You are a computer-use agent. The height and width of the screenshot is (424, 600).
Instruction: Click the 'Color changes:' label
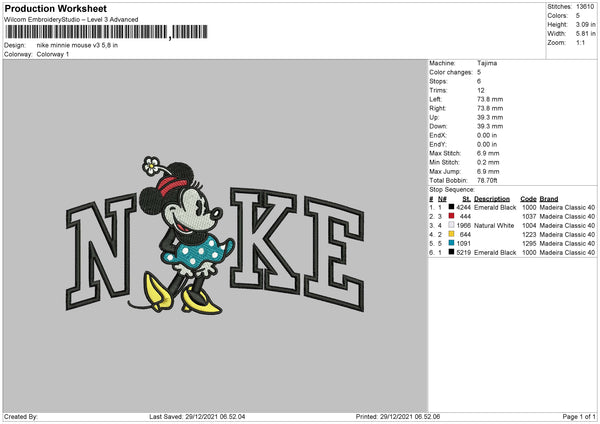pyautogui.click(x=451, y=72)
